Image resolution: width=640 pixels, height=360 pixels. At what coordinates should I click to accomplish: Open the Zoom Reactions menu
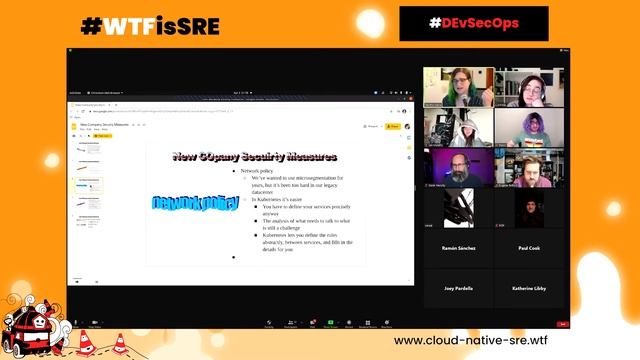pyautogui.click(x=387, y=324)
